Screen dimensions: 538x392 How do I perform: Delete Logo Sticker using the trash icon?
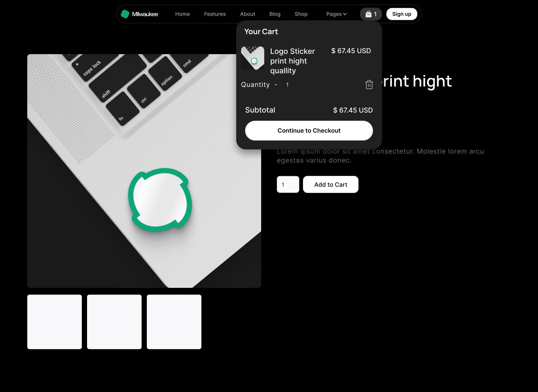pos(369,85)
